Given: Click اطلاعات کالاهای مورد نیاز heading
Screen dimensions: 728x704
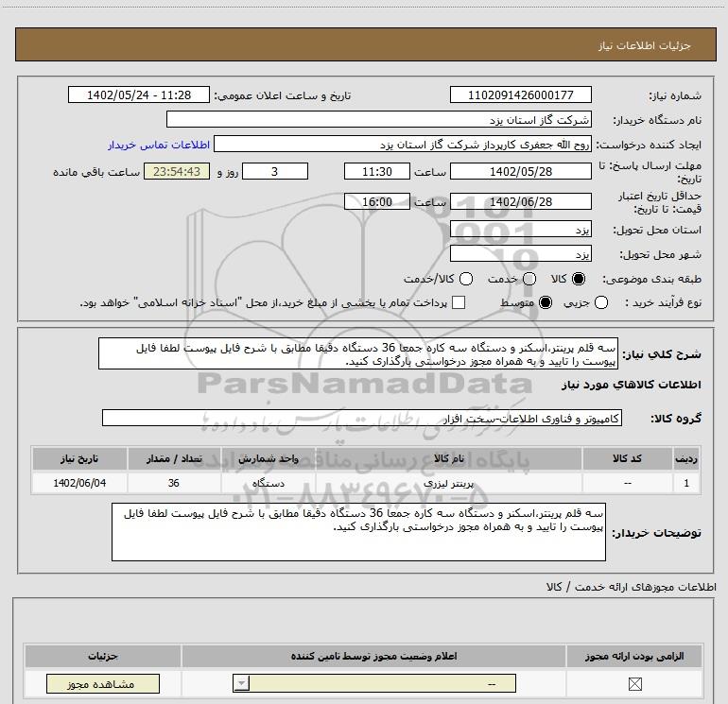Looking at the screenshot, I should (631, 385).
